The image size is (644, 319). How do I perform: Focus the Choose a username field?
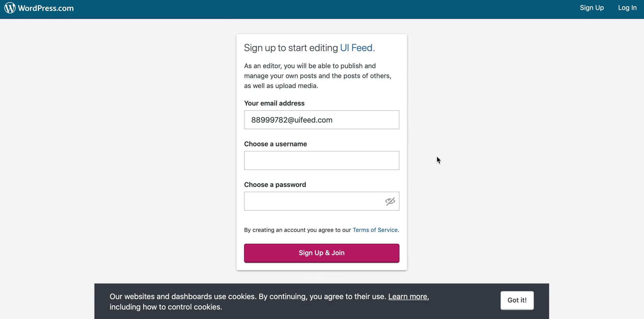click(x=321, y=161)
